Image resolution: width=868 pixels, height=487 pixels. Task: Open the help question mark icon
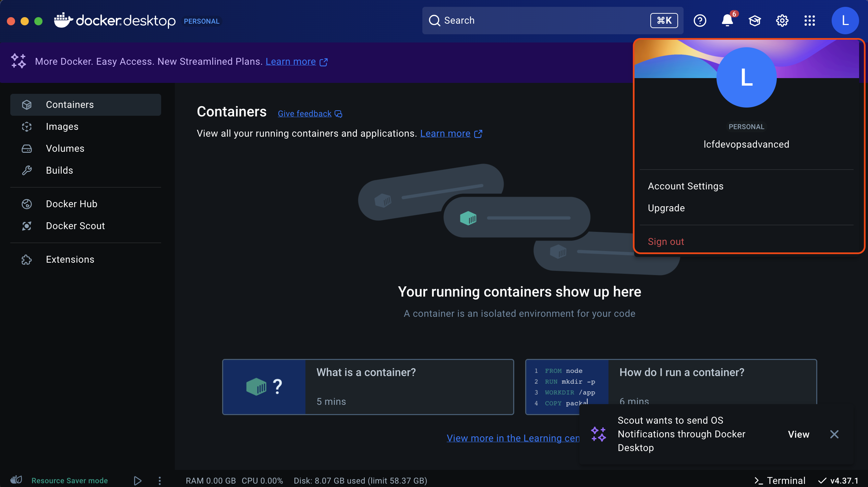(x=700, y=21)
